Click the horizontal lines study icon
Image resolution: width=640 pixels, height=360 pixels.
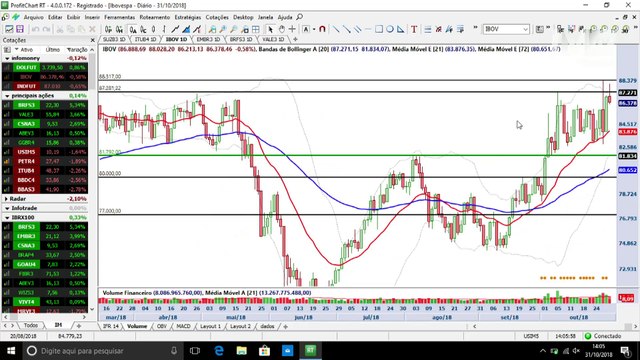(427, 29)
